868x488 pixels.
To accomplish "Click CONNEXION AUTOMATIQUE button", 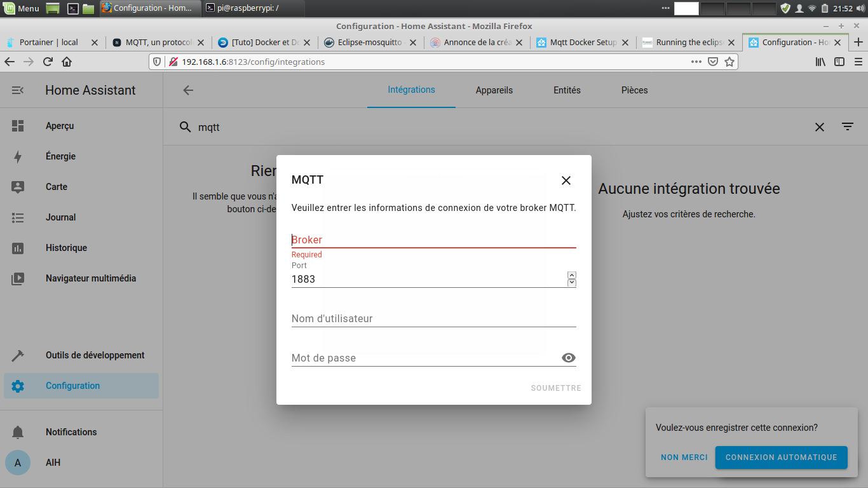I will (781, 457).
